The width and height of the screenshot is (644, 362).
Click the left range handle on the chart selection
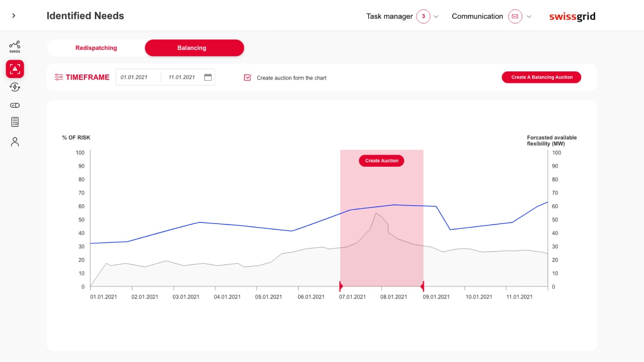[341, 286]
